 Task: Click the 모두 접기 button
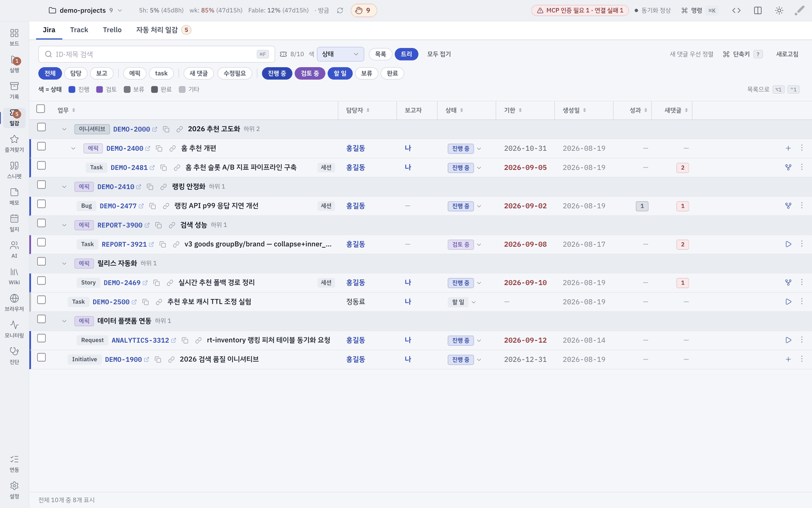[x=439, y=54]
